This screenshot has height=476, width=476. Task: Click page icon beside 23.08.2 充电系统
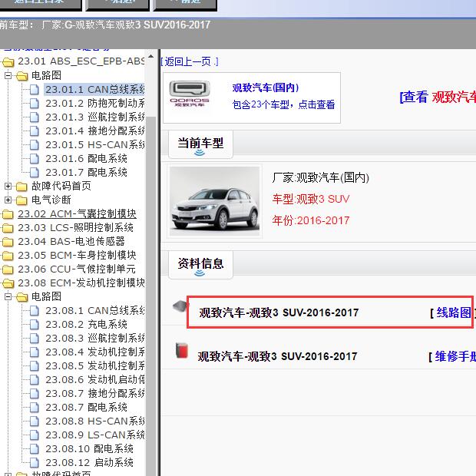[35, 325]
